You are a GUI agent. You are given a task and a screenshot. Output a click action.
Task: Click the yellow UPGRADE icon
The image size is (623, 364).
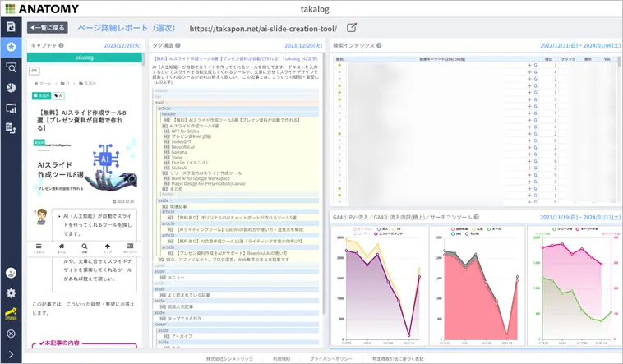click(x=12, y=314)
